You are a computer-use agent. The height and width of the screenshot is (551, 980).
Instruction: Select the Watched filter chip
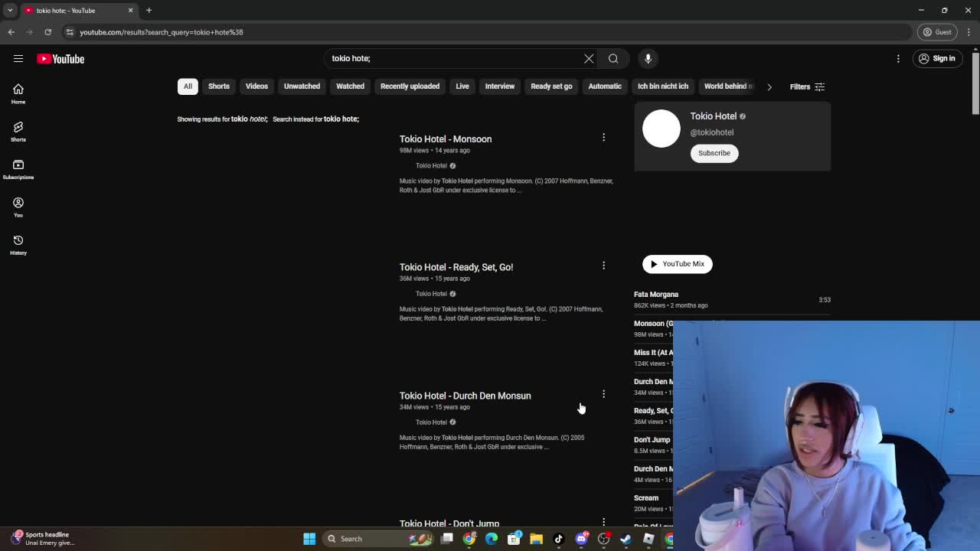350,86
